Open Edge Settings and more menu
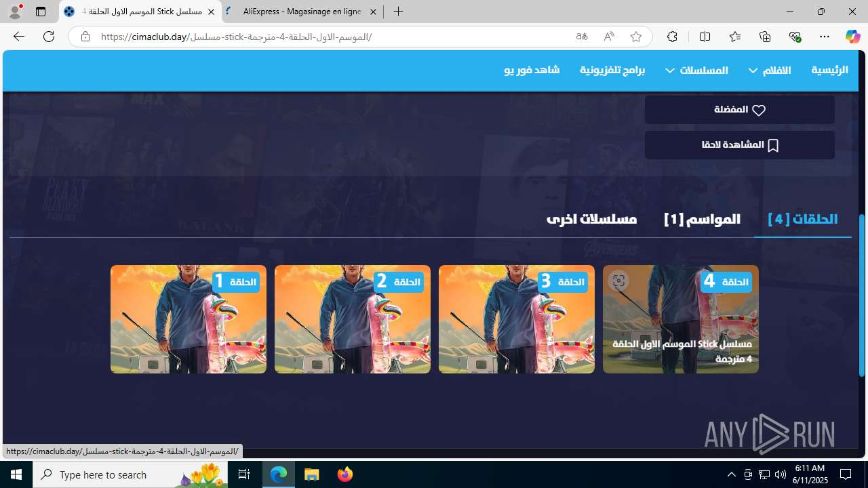Screen dimensions: 868x488 pyautogui.click(x=825, y=37)
